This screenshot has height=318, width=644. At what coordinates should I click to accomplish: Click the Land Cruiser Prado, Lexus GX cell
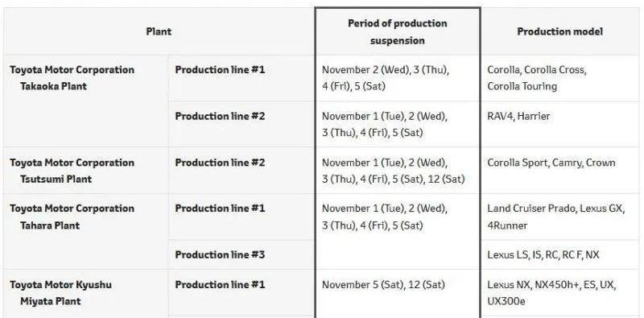pos(559,217)
